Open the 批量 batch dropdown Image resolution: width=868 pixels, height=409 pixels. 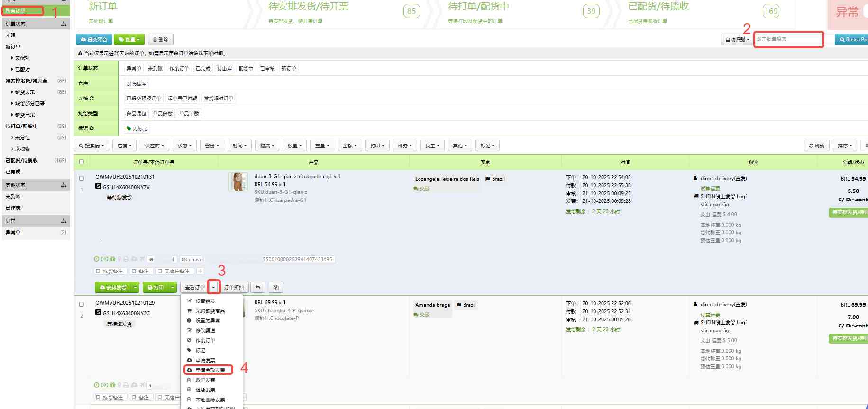[129, 40]
